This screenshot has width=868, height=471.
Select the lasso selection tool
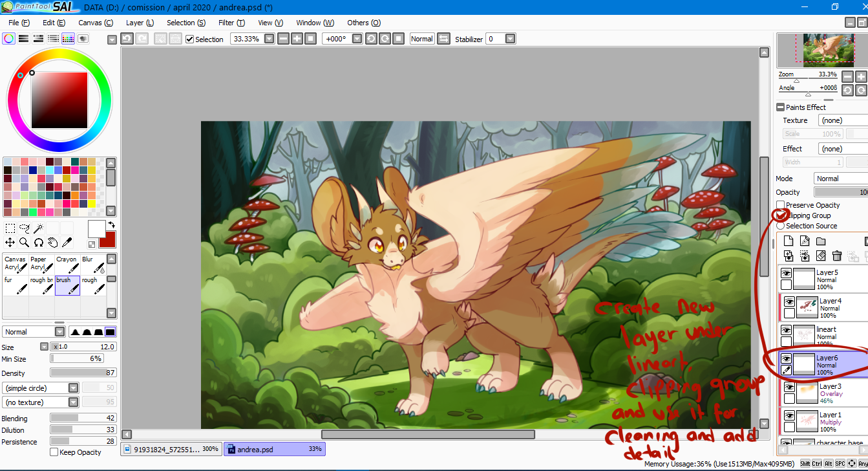(25, 228)
